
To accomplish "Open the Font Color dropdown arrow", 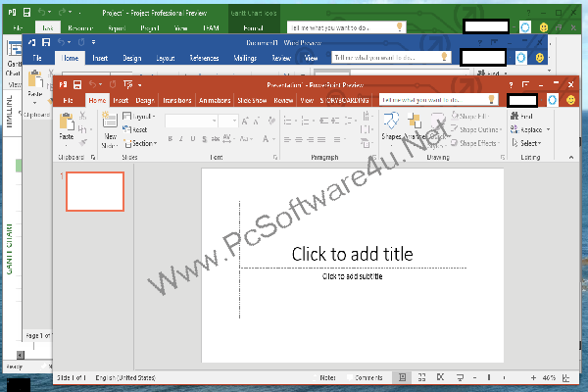I will pos(274,139).
